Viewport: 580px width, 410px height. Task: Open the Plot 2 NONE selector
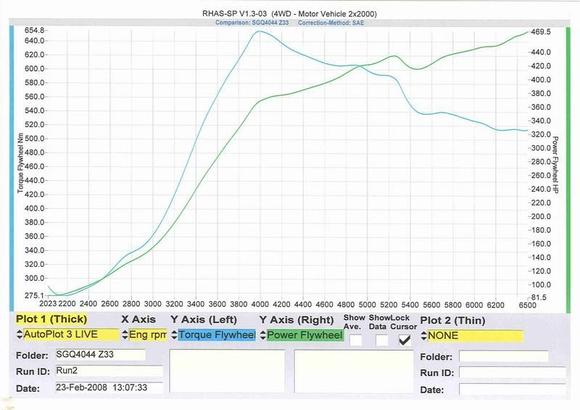476,336
